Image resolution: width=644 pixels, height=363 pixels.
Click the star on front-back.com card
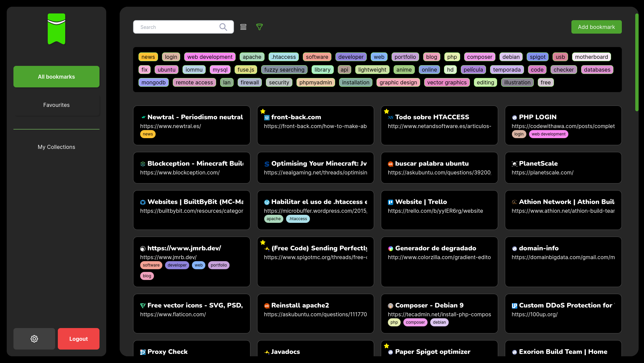click(x=263, y=111)
